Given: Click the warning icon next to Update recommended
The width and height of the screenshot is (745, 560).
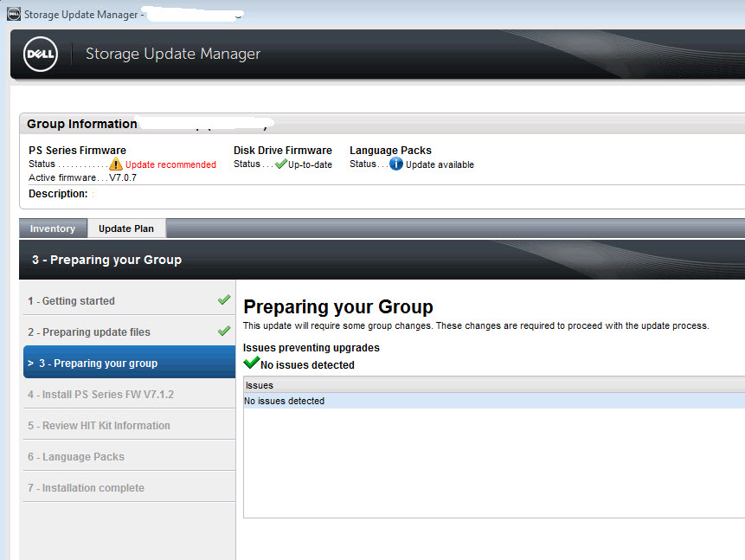Looking at the screenshot, I should click(x=115, y=164).
